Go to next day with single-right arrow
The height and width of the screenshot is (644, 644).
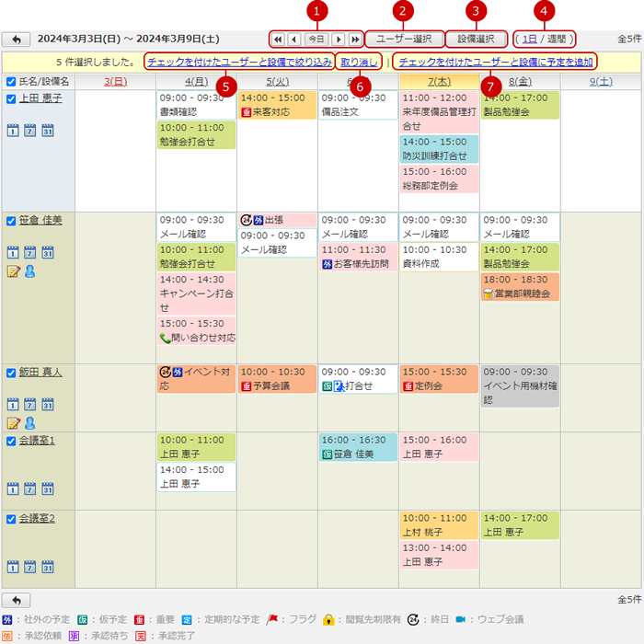pos(339,40)
